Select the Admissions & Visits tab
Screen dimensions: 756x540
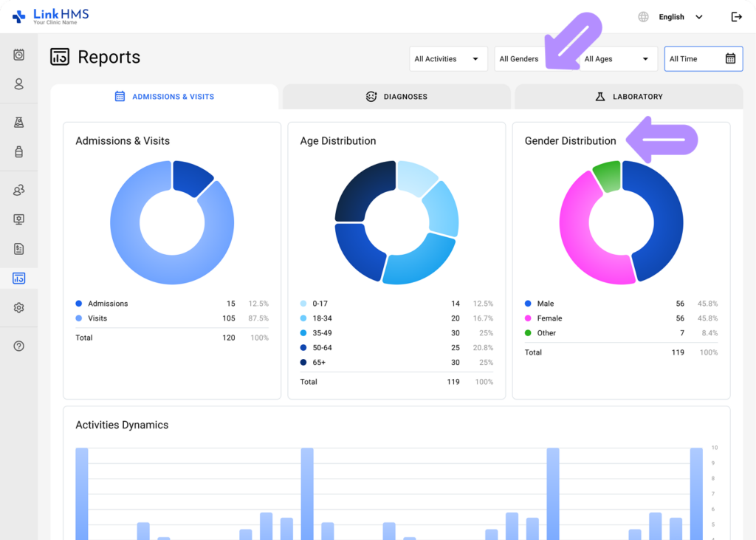click(164, 96)
